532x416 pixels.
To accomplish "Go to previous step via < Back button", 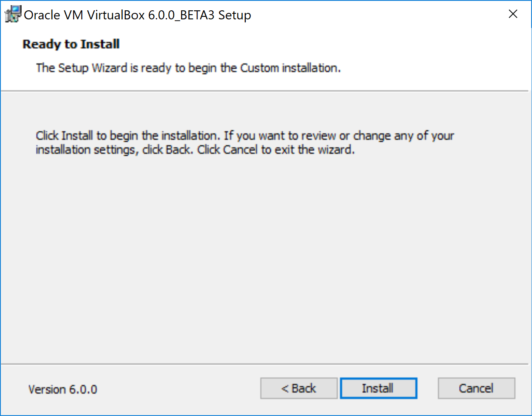I will [299, 388].
